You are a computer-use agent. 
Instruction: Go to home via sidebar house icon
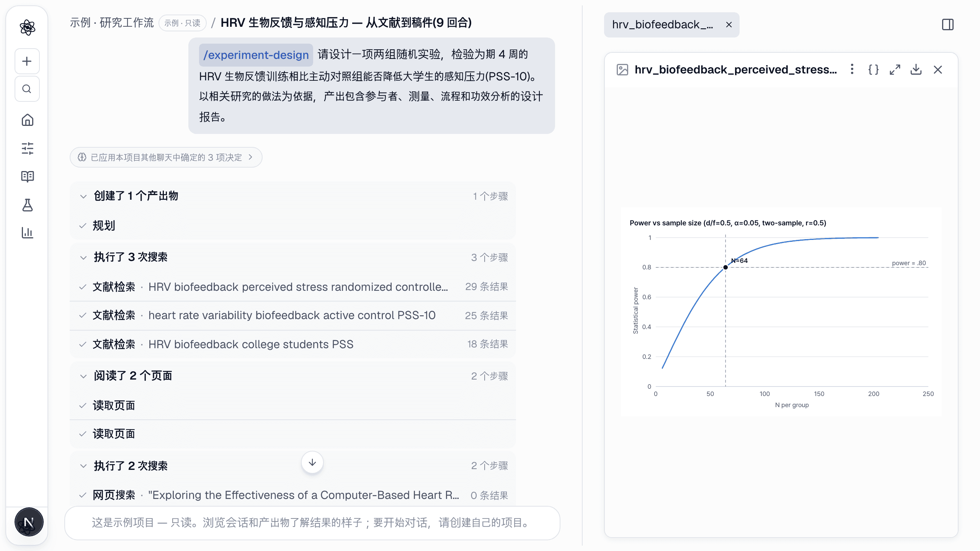tap(27, 120)
